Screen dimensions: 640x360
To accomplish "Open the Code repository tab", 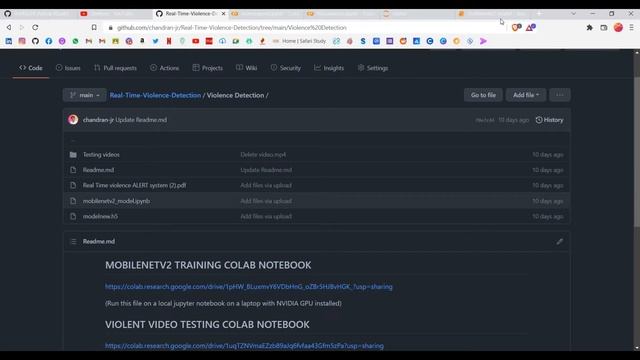I will [x=31, y=68].
